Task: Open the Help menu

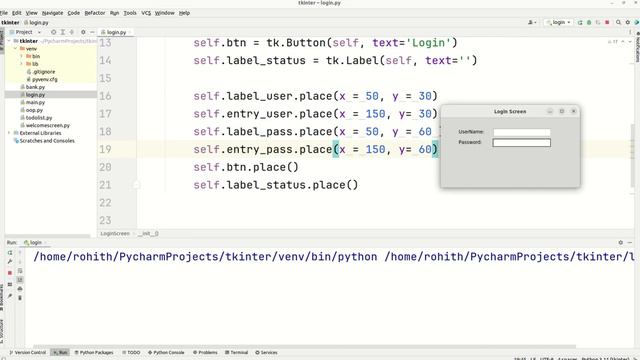Action: tap(184, 13)
